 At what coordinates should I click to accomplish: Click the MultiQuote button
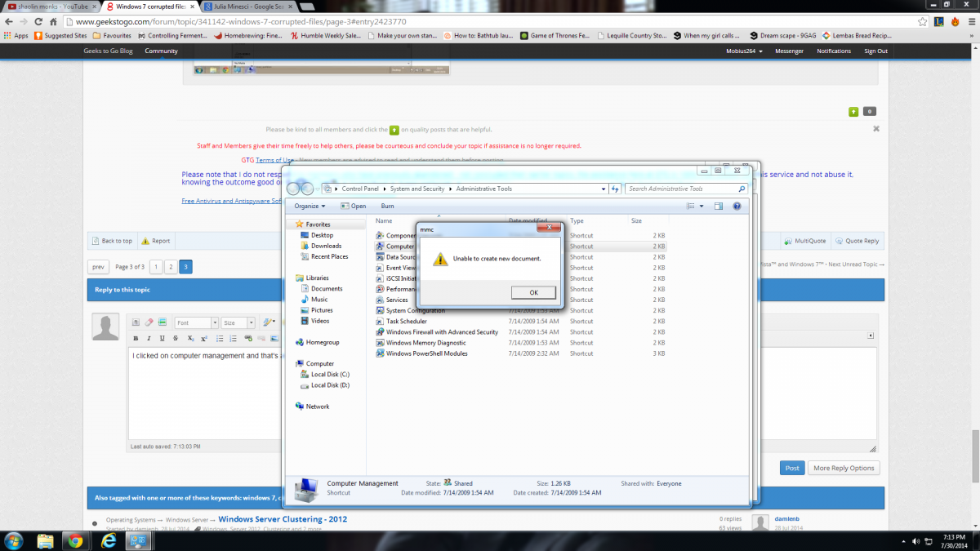pyautogui.click(x=804, y=241)
